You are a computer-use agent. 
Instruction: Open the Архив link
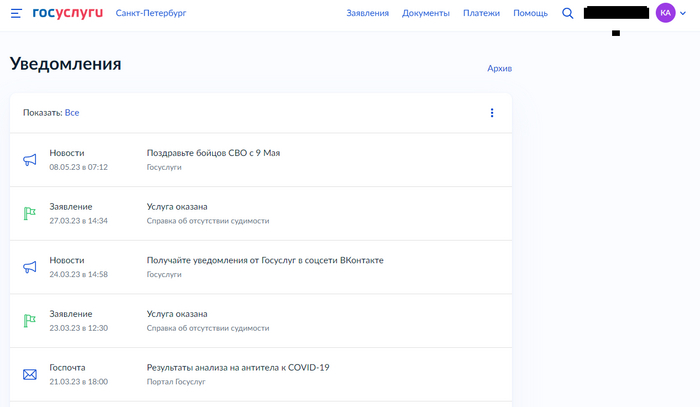[x=500, y=68]
